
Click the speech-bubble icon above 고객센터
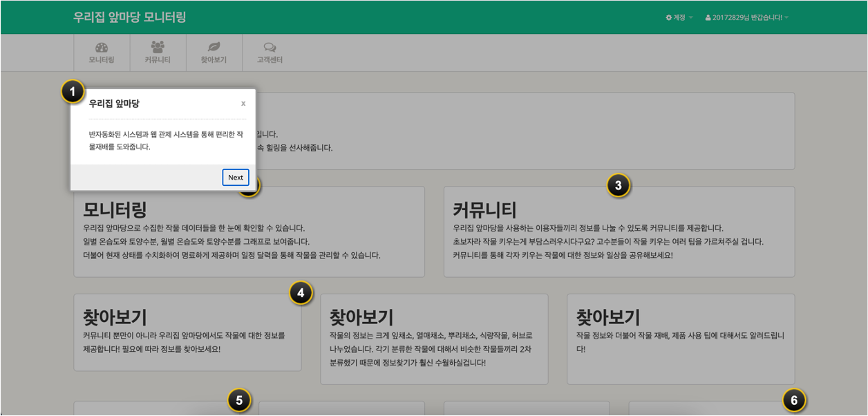click(270, 47)
